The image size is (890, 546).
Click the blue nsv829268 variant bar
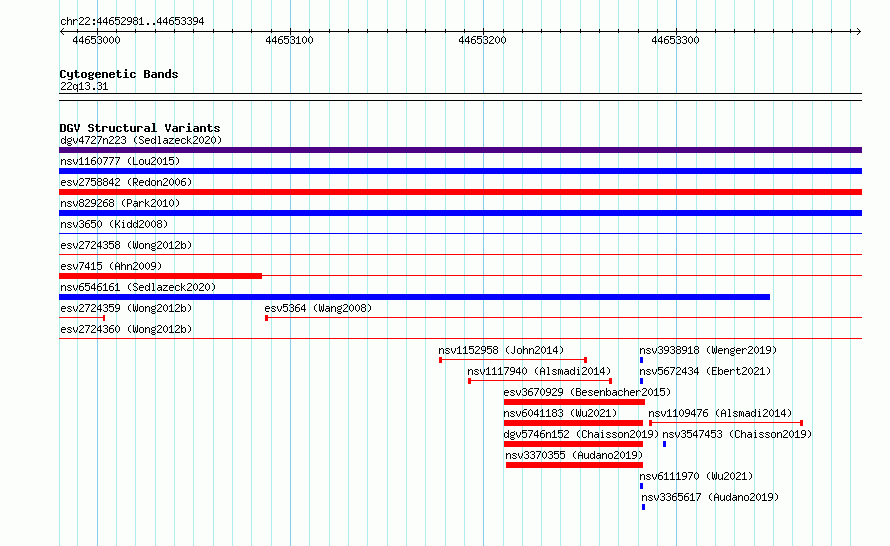click(x=460, y=213)
